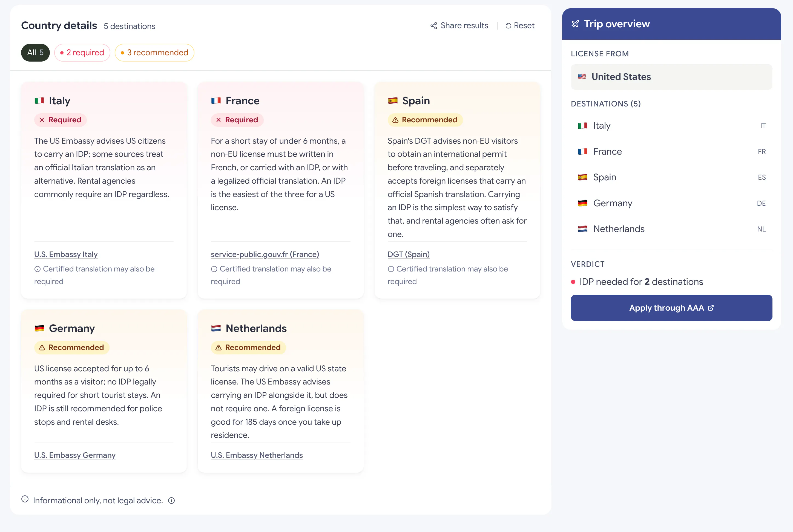Click the Required badge on the Italy card

[61, 120]
